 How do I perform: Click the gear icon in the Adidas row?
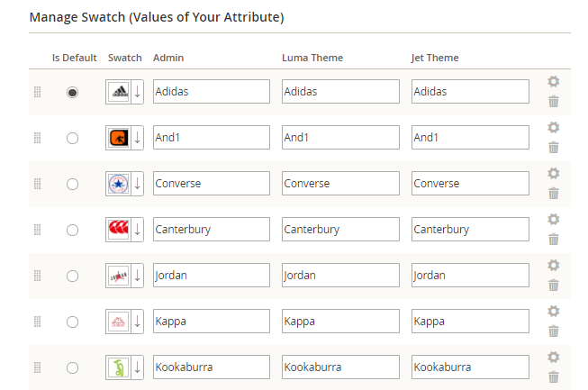(554, 81)
